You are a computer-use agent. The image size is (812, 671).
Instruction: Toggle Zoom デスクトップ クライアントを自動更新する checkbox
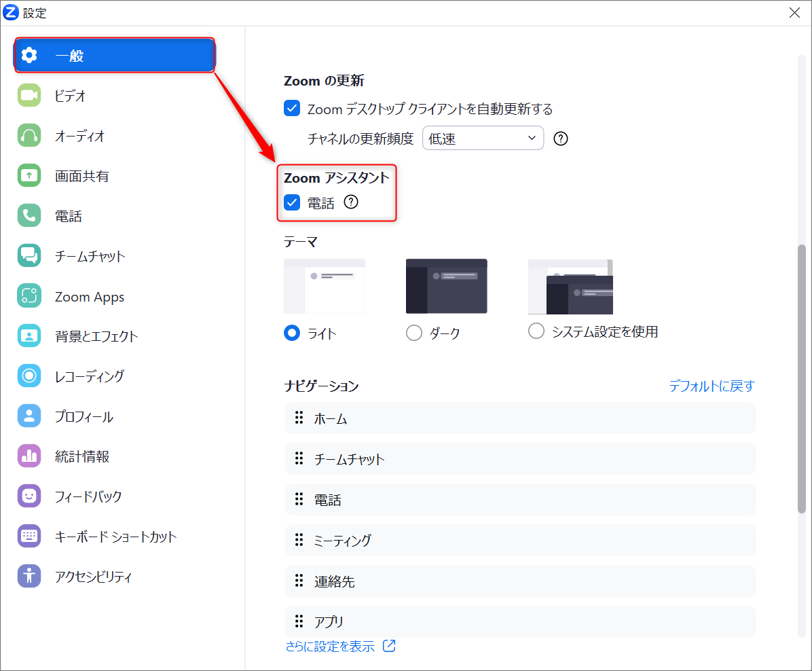point(292,108)
